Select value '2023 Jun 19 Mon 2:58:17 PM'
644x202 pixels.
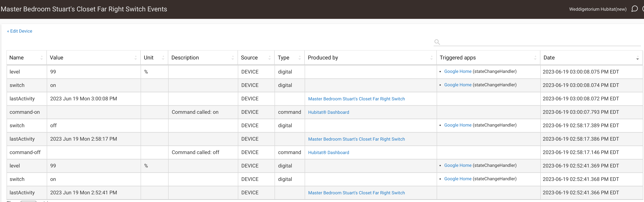(x=83, y=139)
